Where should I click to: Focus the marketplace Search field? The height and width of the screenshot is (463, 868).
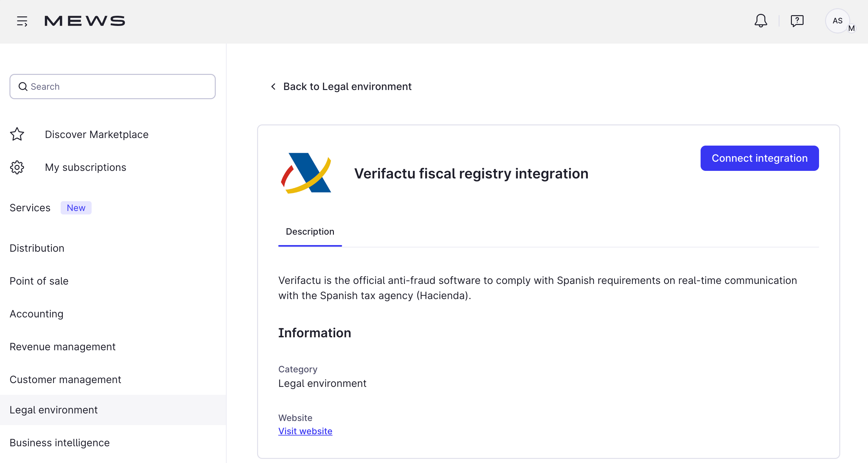[x=112, y=87]
